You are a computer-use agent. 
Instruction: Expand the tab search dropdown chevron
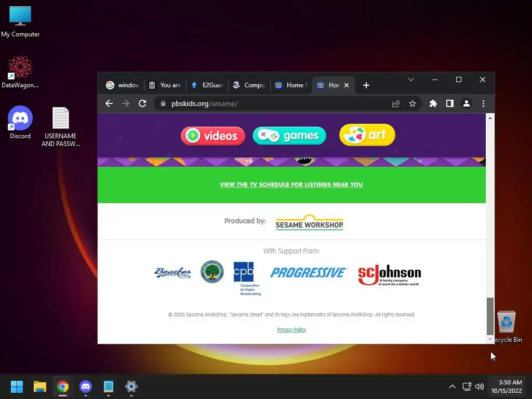click(411, 79)
